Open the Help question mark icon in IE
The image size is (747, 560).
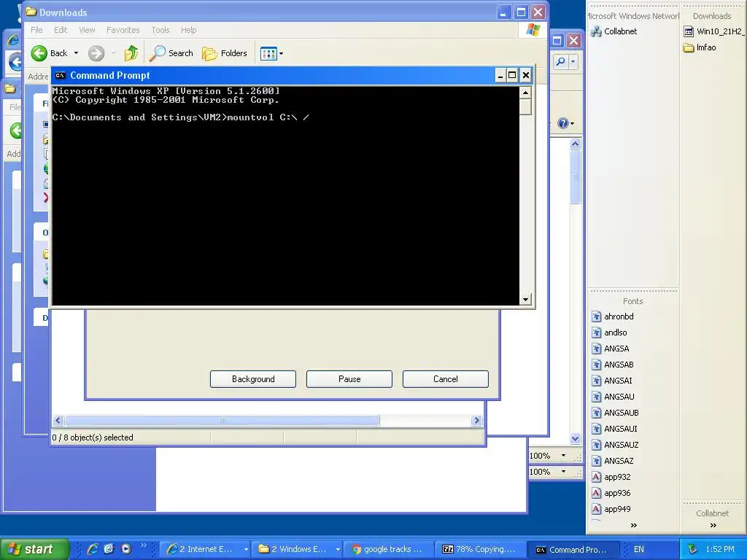pos(563,123)
